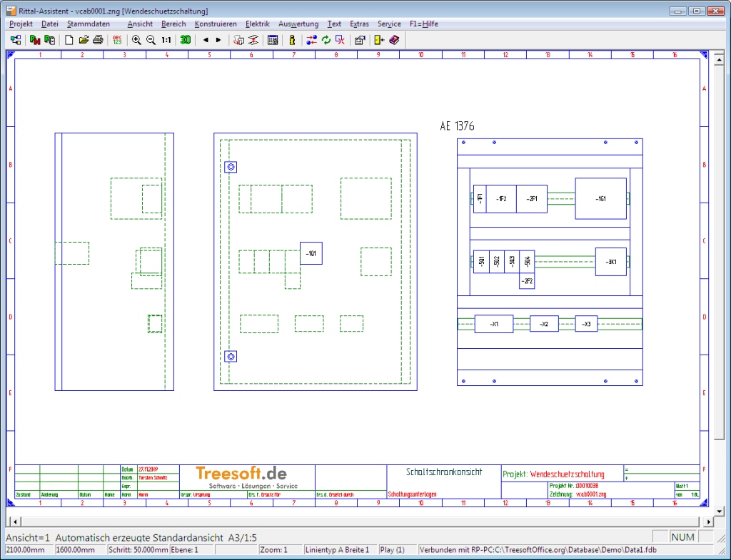Click the printer icon in toolbar
The height and width of the screenshot is (560, 731).
click(98, 40)
